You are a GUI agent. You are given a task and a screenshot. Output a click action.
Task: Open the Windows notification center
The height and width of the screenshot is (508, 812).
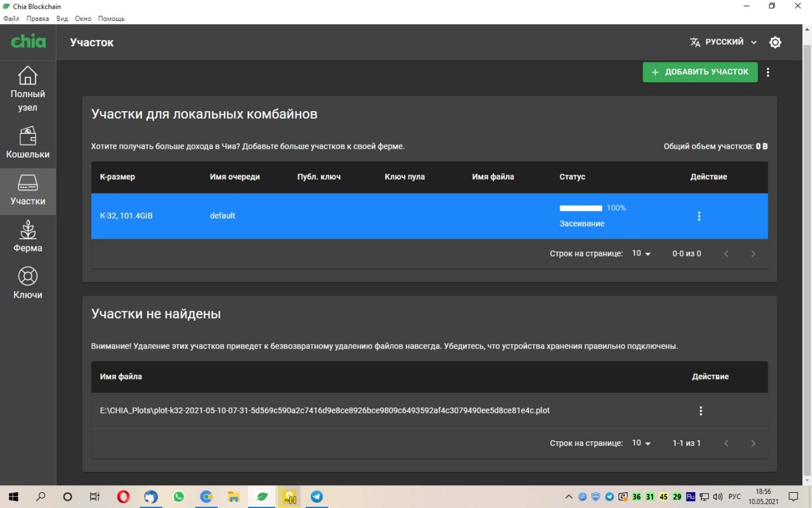(x=793, y=497)
